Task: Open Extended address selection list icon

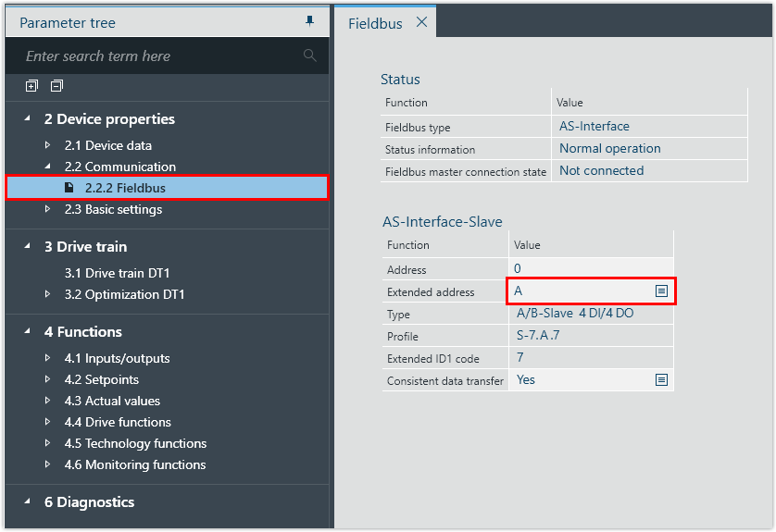Action: coord(661,291)
